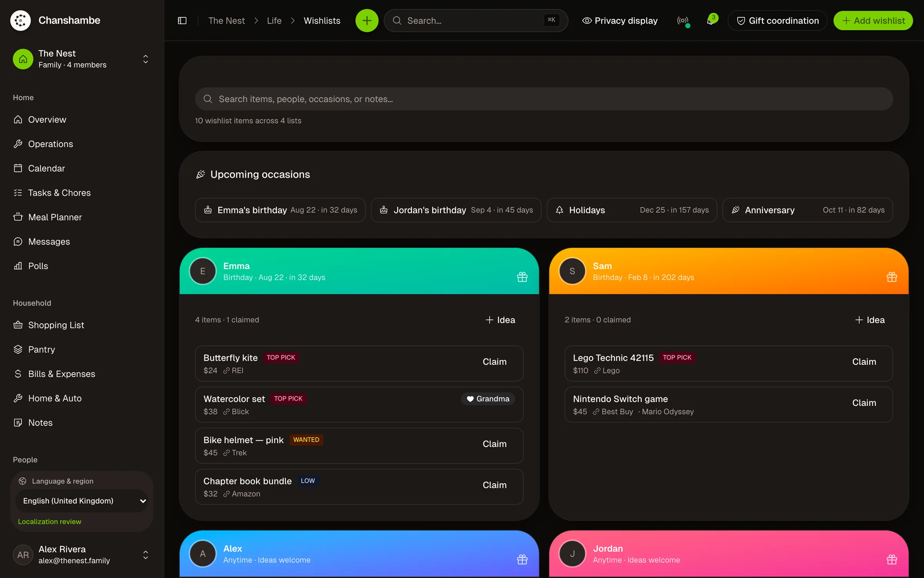Add an Idea to Emma's list

[500, 320]
